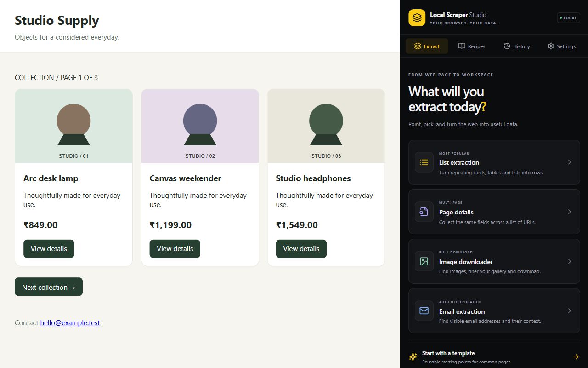Viewport: 588px width, 368px height.
Task: View details for Canvas weekender
Action: pyautogui.click(x=175, y=249)
